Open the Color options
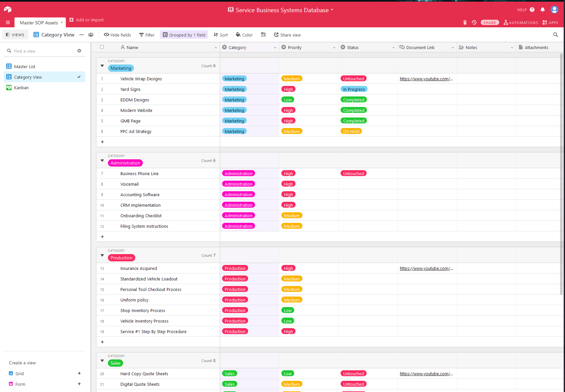565x392 pixels. click(x=244, y=35)
